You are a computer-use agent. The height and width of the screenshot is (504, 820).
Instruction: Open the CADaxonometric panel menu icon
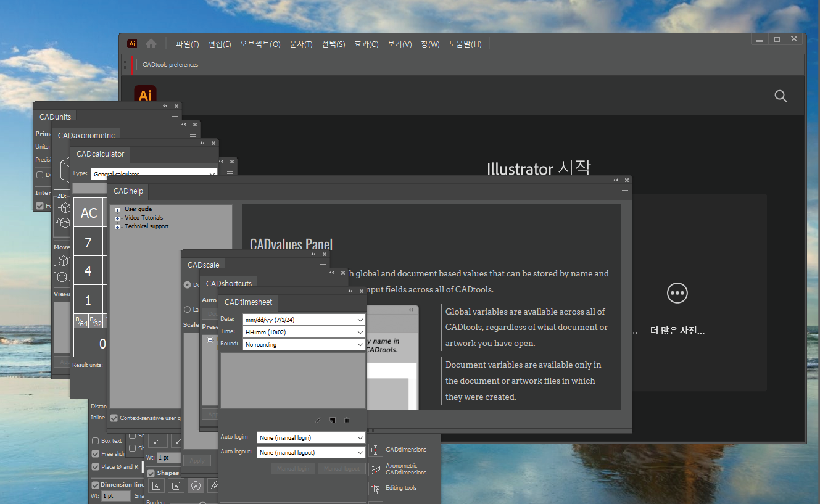pyautogui.click(x=193, y=136)
